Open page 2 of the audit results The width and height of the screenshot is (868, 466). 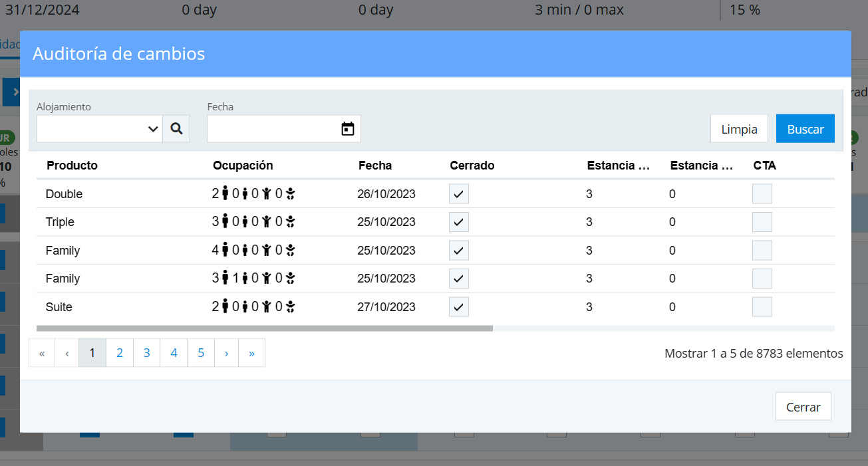(x=120, y=353)
